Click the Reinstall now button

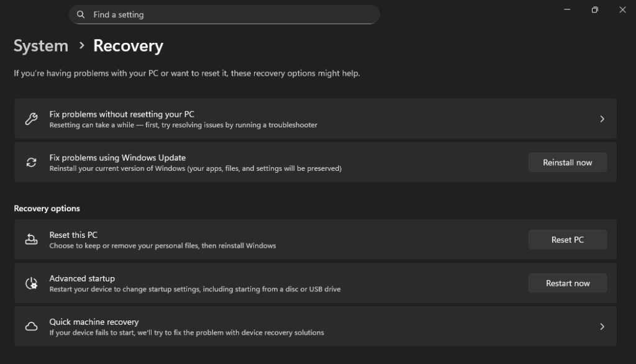pos(567,162)
